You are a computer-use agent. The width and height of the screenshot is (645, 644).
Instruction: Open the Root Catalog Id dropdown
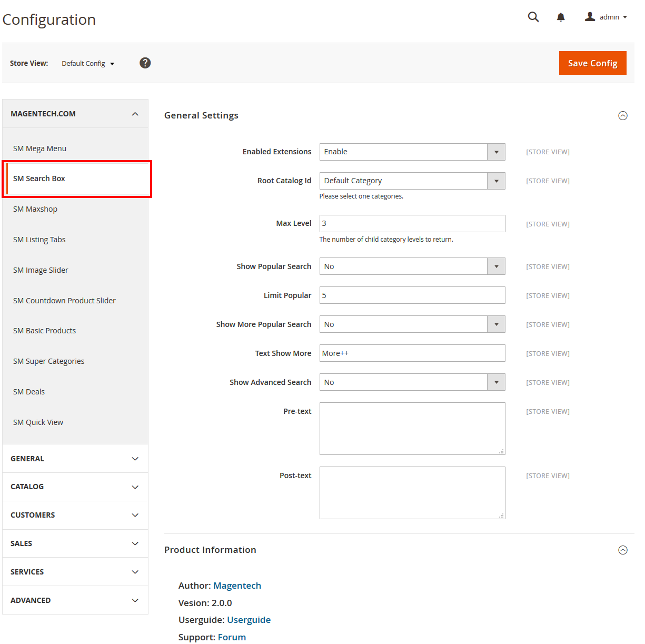tap(412, 181)
